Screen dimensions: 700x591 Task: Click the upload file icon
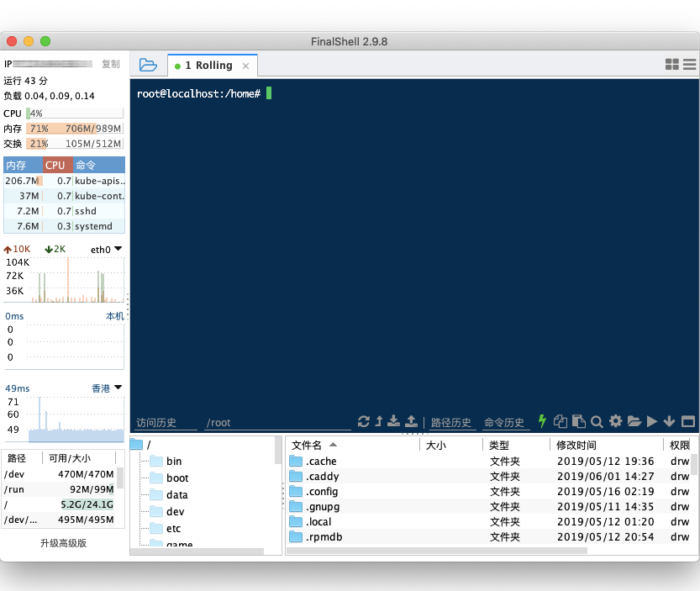click(411, 421)
